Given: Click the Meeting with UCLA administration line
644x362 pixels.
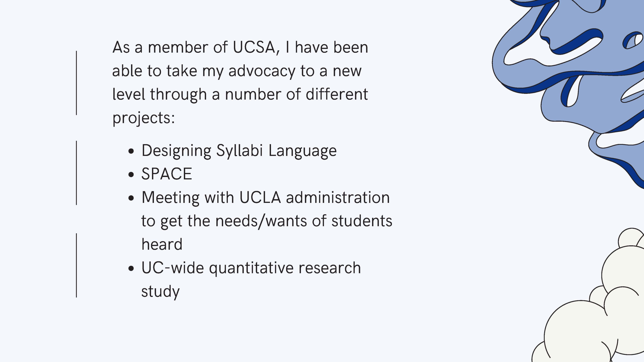Looking at the screenshot, I should click(x=266, y=198).
